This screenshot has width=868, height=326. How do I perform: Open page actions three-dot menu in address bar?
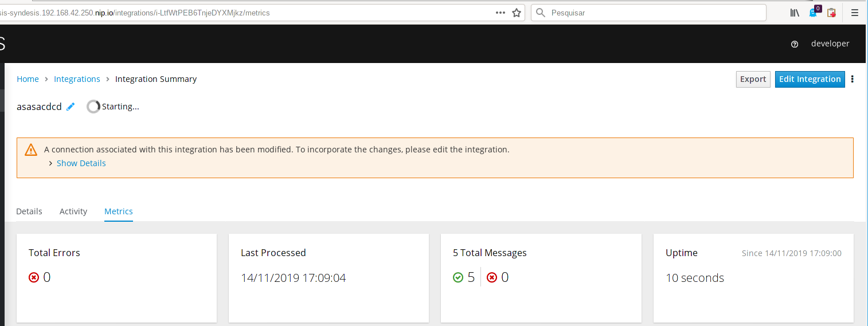(x=501, y=13)
